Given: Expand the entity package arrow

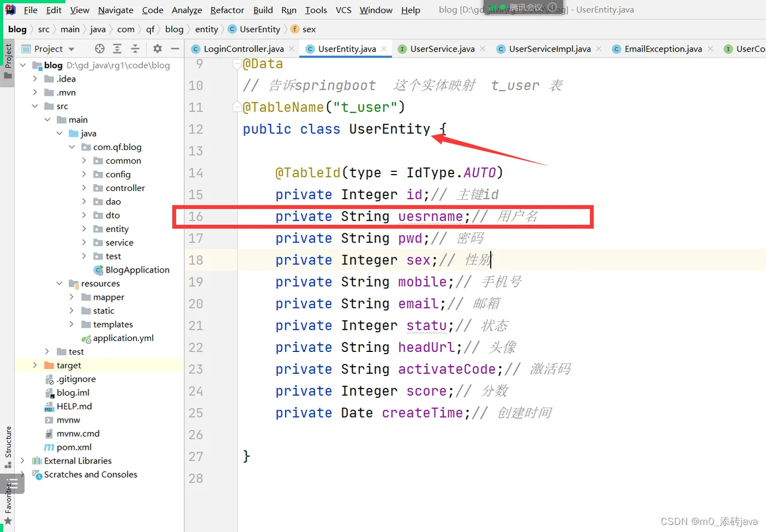Looking at the screenshot, I should pos(84,229).
